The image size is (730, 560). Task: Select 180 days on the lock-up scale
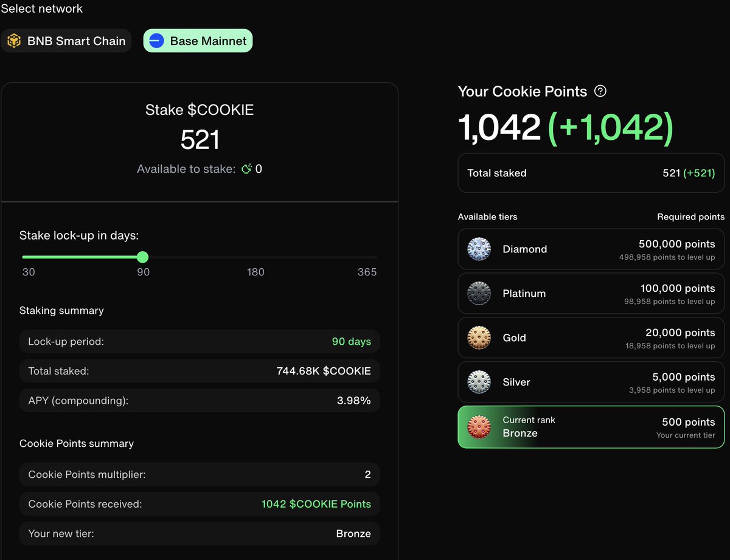255,257
